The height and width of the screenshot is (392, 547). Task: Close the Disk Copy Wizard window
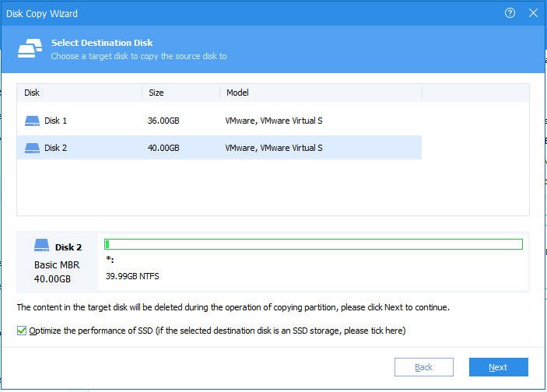tap(533, 13)
